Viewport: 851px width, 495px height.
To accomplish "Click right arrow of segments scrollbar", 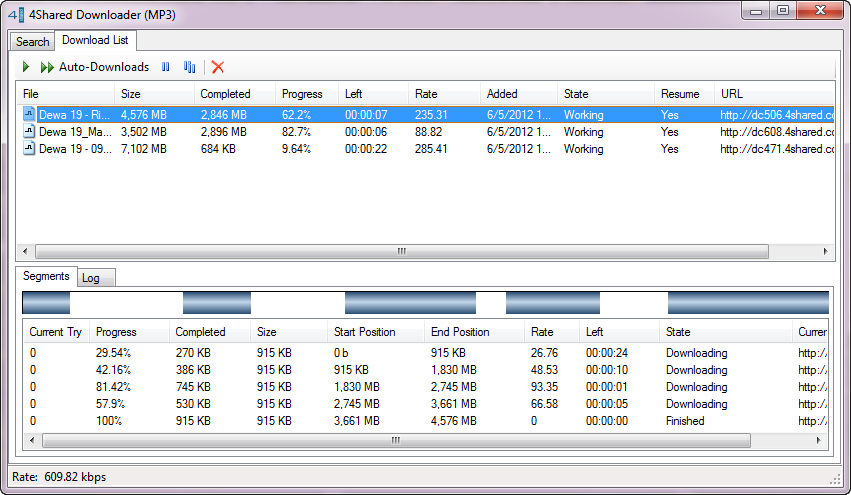I will point(818,440).
